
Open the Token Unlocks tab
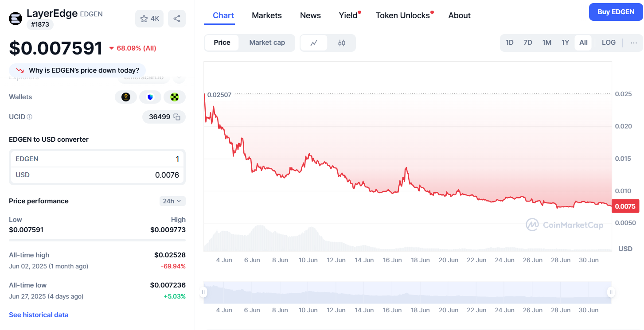tap(403, 16)
